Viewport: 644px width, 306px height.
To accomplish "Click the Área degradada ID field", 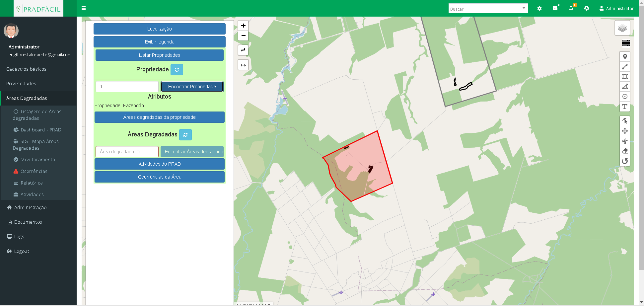I will point(127,152).
